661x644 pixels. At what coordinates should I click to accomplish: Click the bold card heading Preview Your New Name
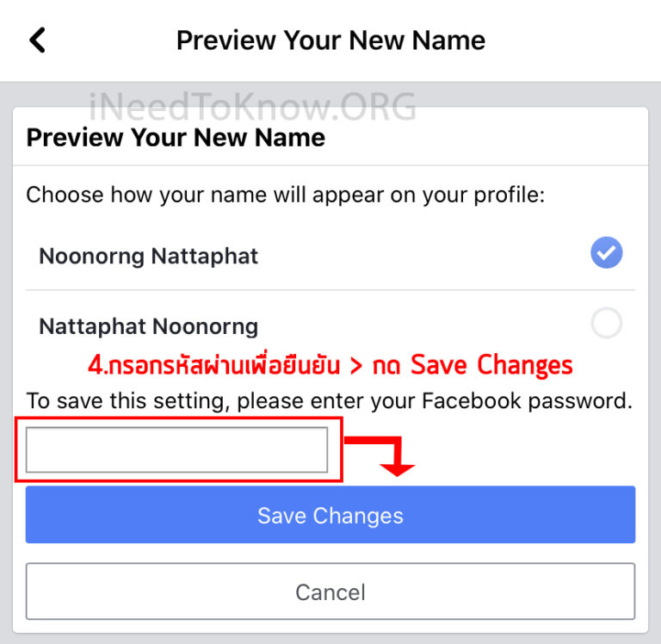pos(176,137)
